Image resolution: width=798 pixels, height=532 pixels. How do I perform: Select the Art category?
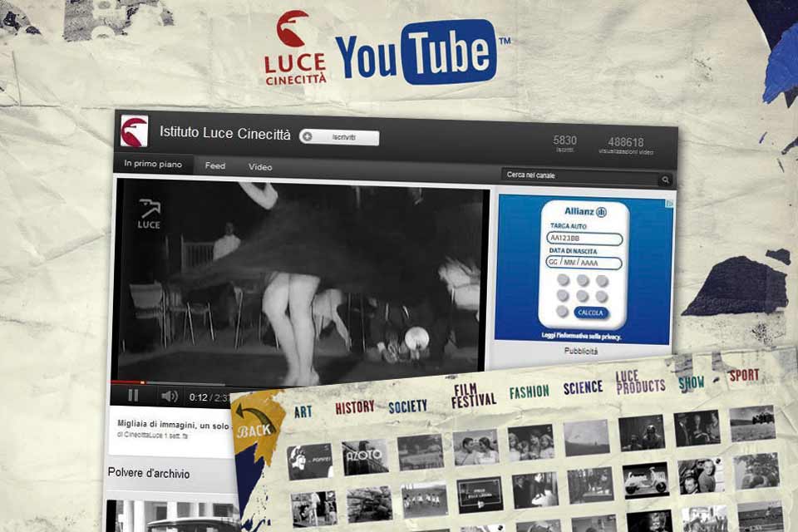click(303, 411)
